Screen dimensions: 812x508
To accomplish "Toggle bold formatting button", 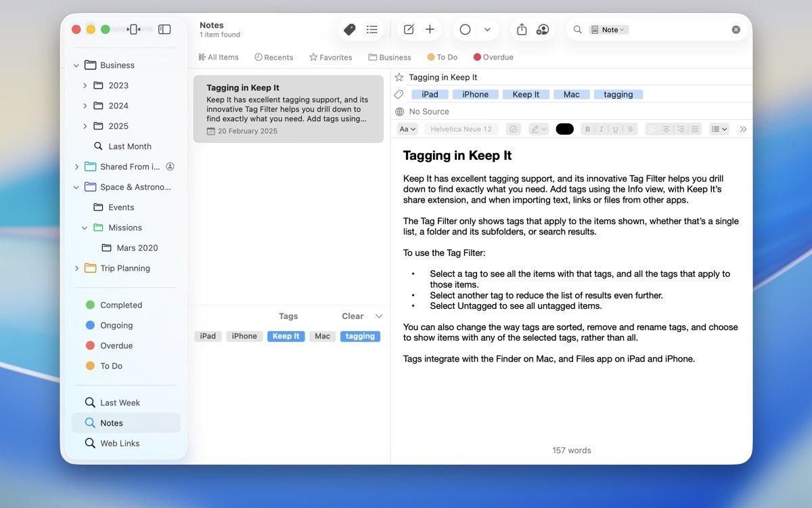I will (x=587, y=129).
